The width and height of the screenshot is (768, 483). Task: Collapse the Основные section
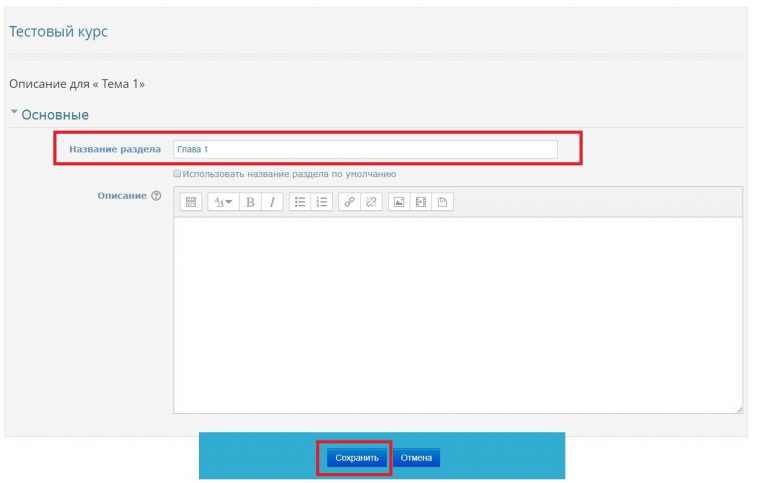[14, 114]
